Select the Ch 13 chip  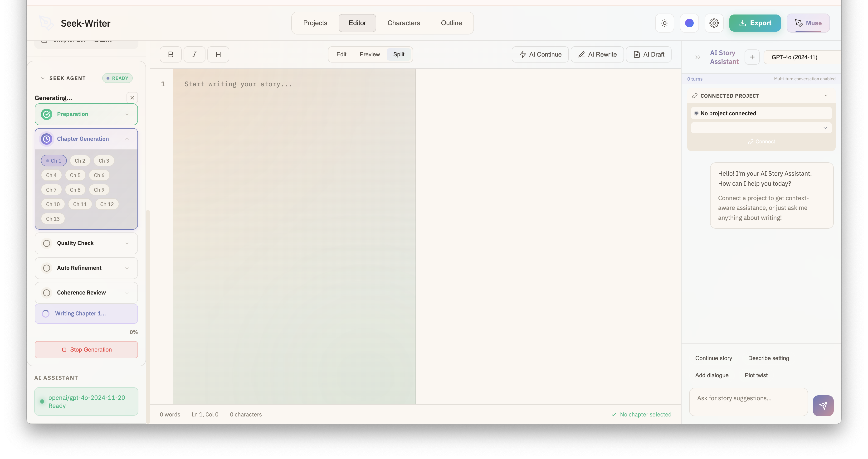[53, 218]
